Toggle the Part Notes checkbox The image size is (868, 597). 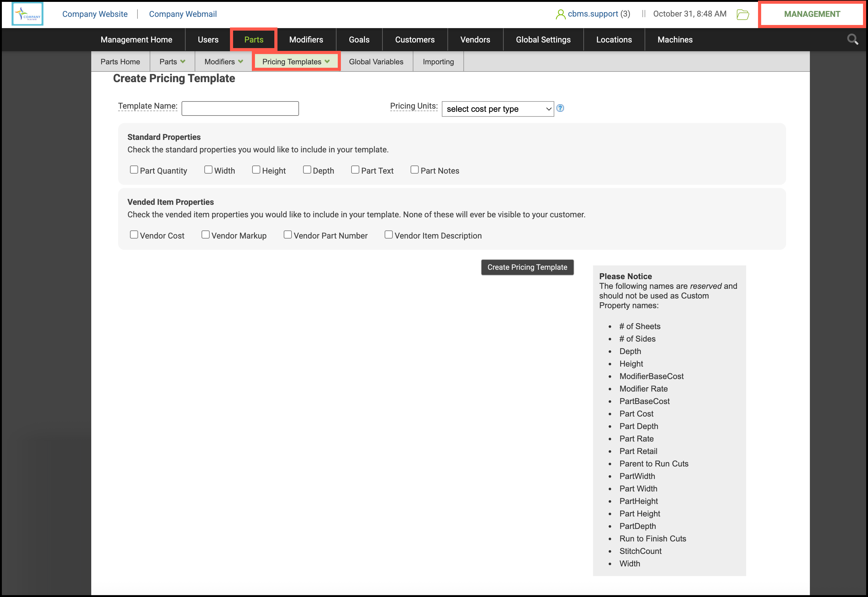[x=414, y=170]
